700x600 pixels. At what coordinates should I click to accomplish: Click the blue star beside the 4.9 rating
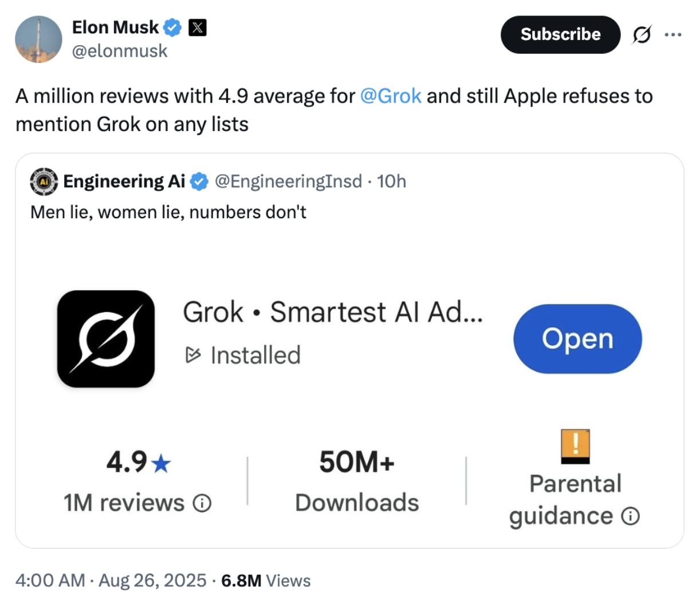click(160, 464)
